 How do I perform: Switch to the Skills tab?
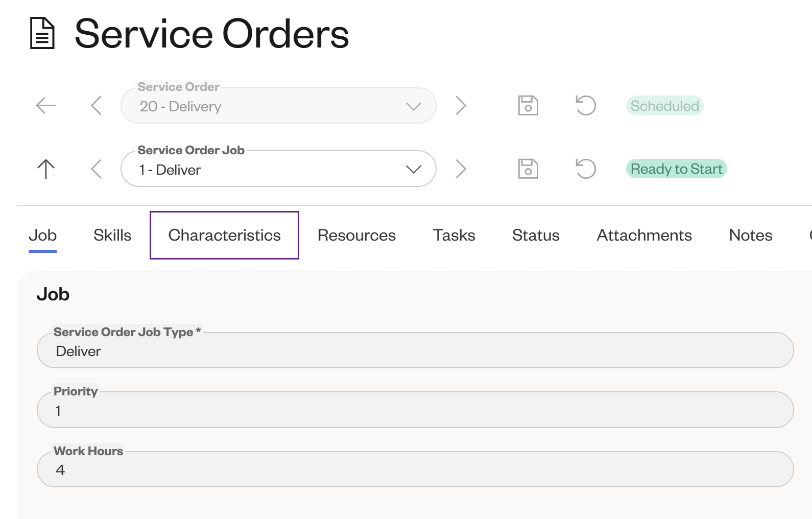[112, 235]
